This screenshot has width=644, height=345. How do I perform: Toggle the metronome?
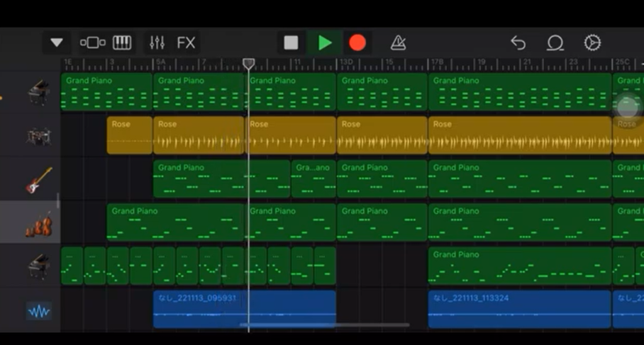(x=398, y=43)
